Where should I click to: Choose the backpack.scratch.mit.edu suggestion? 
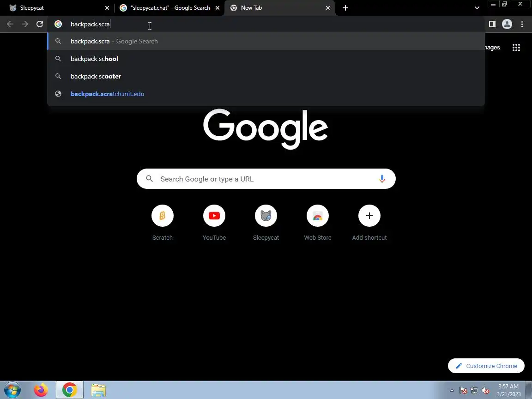266,94
